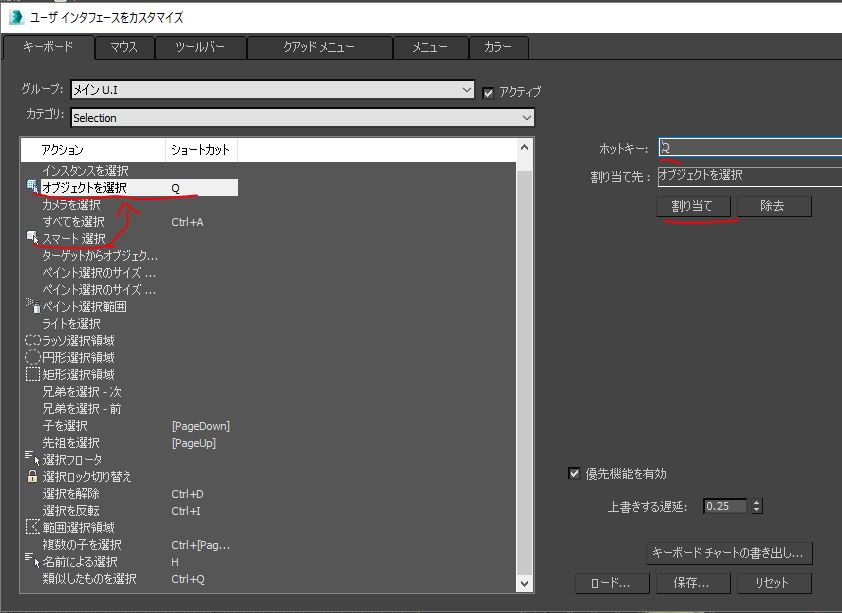Click the Selection Lock Toggle (選択ロック切り替え) padlock icon
The height and width of the screenshot is (613, 842).
point(32,476)
